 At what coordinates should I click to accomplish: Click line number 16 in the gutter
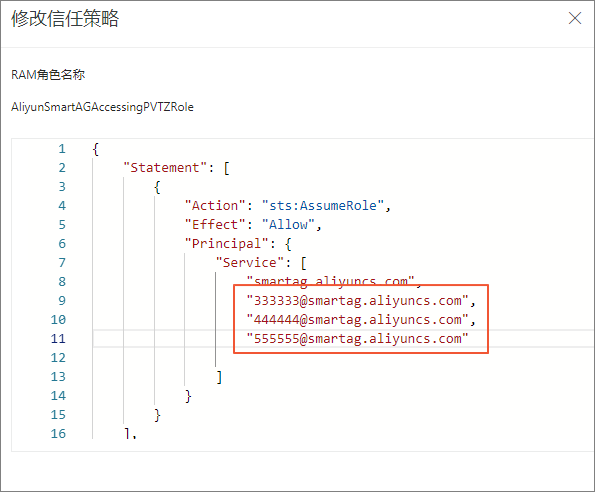click(58, 433)
